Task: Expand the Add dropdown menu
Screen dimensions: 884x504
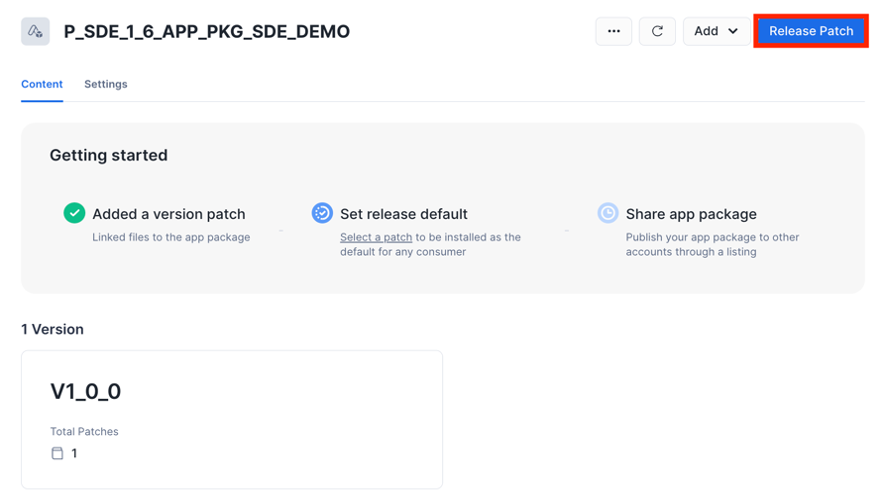Action: pyautogui.click(x=716, y=31)
